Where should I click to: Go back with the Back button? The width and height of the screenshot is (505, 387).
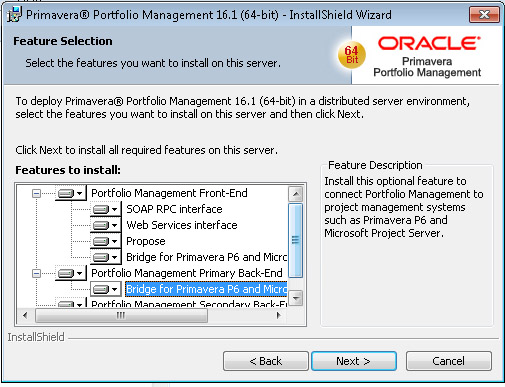click(266, 361)
